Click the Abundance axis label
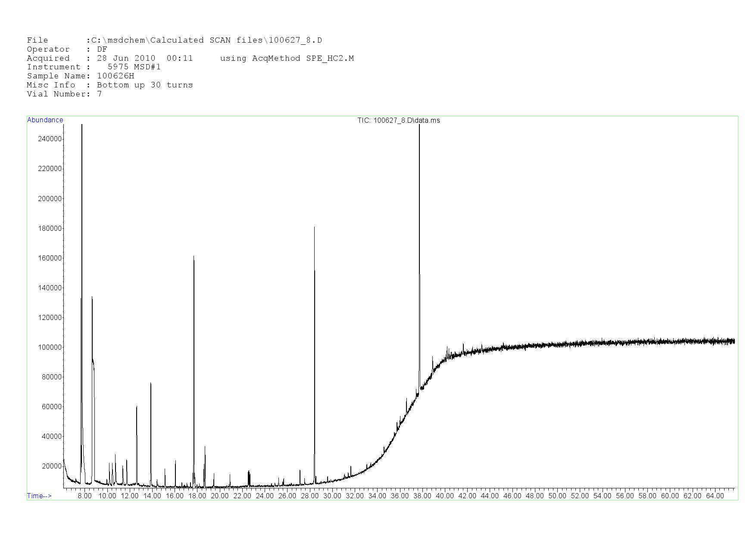 [x=45, y=120]
